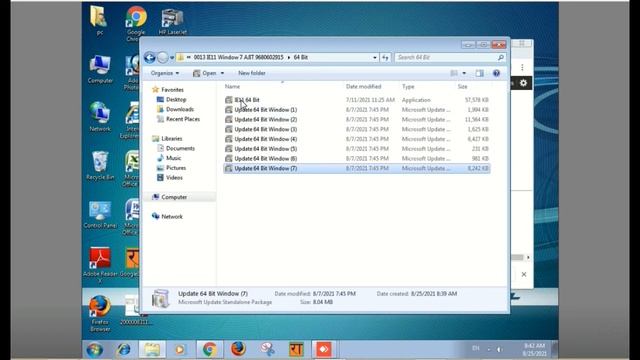Refresh the 64 Bit folder view
640x360 pixels.
point(385,58)
